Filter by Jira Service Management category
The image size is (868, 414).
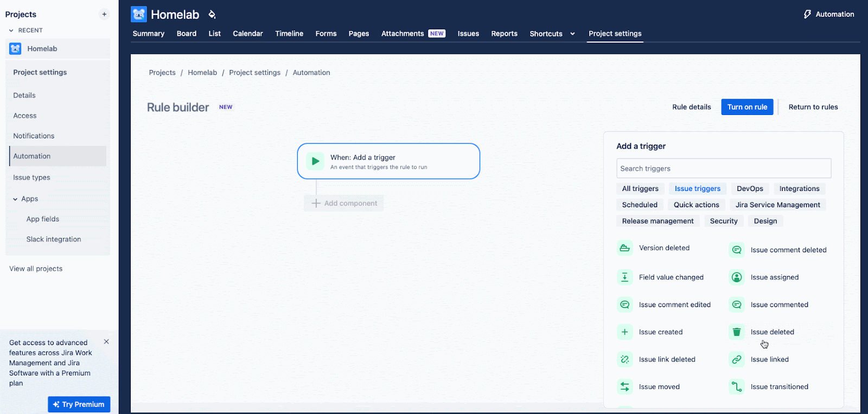pyautogui.click(x=778, y=205)
